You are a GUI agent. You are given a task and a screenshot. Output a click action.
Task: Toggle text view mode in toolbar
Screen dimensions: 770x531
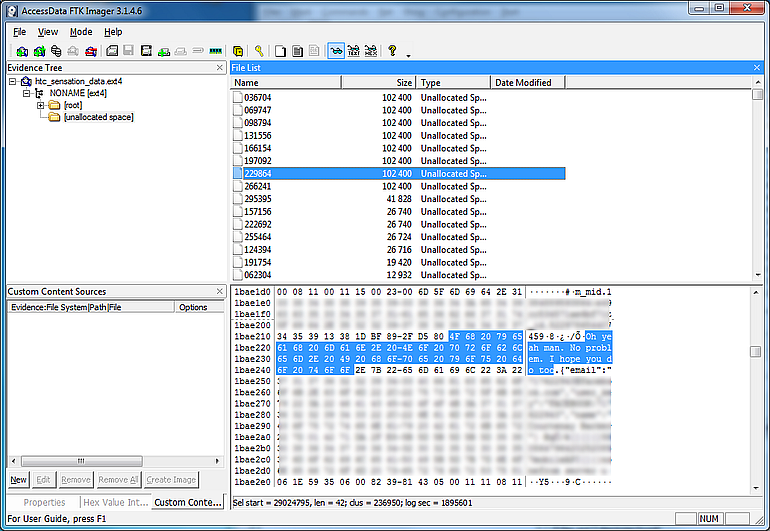353,50
